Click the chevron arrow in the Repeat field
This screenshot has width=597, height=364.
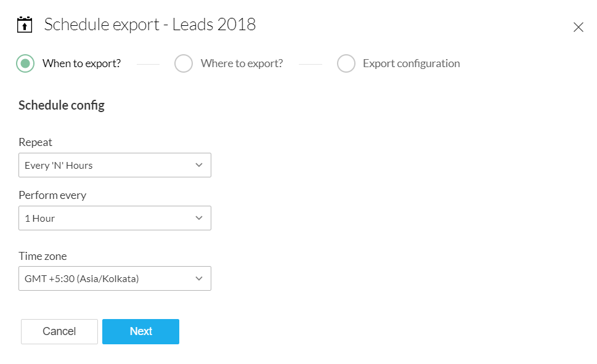coord(198,165)
